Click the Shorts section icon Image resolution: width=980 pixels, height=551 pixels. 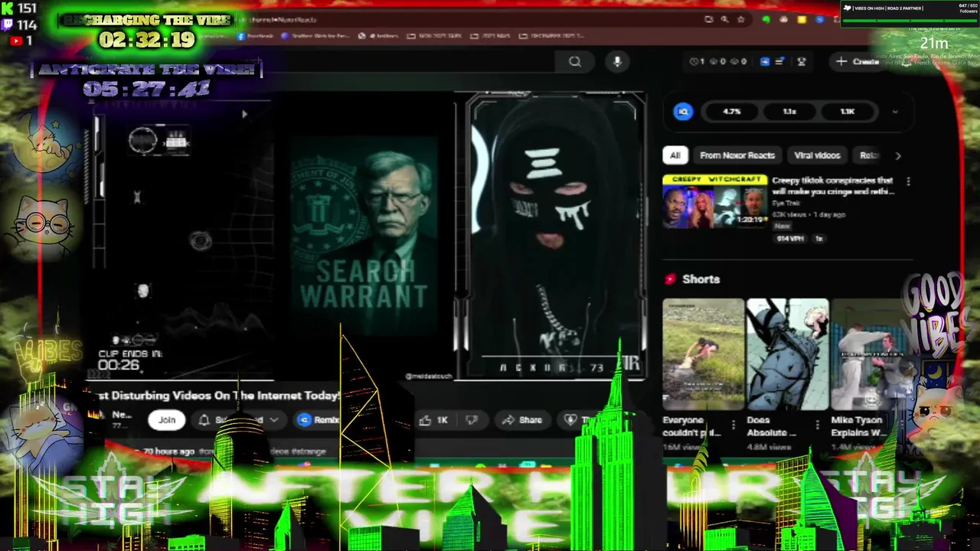click(671, 279)
